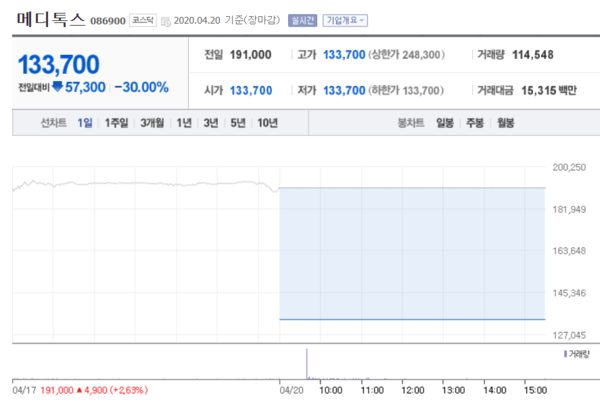The image size is (600, 407).
Task: Click the 10:00 time axis label
Action: point(331,391)
